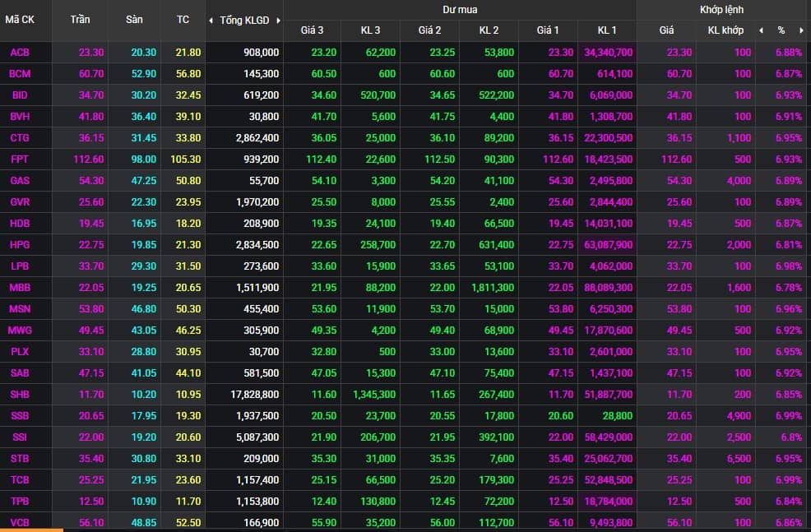Screen dimensions: 811x532
Task: View the MWG stock symbol
Action: point(20,331)
